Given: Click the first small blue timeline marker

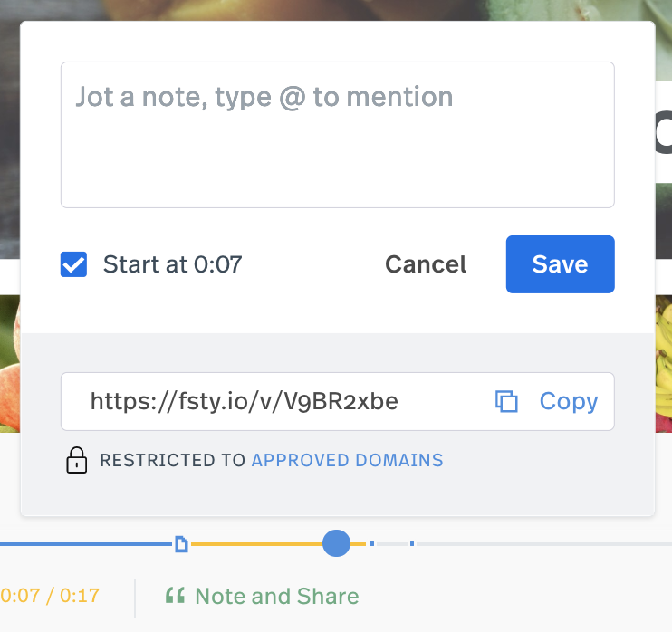Looking at the screenshot, I should (371, 544).
